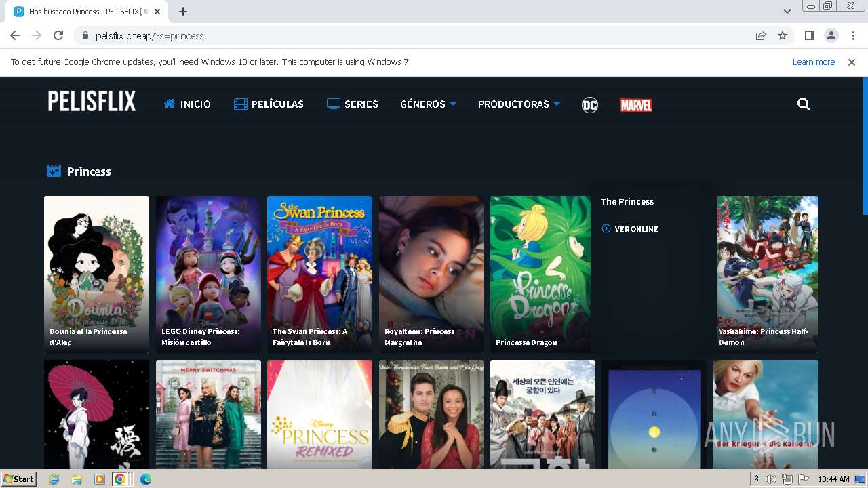
Task: Open the INICIO menu item
Action: tap(187, 104)
